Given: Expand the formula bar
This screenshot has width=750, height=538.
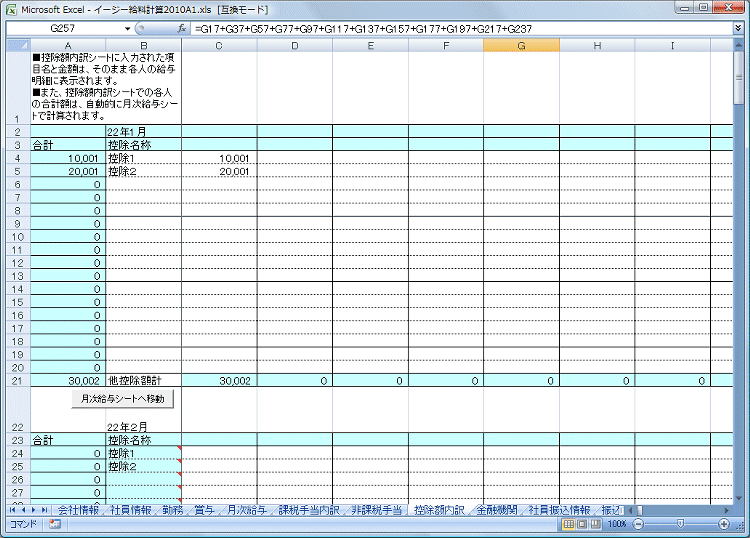Looking at the screenshot, I should (738, 29).
